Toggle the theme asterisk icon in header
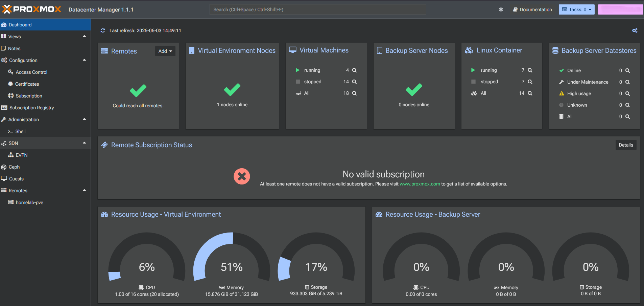644x306 pixels. coord(501,9)
